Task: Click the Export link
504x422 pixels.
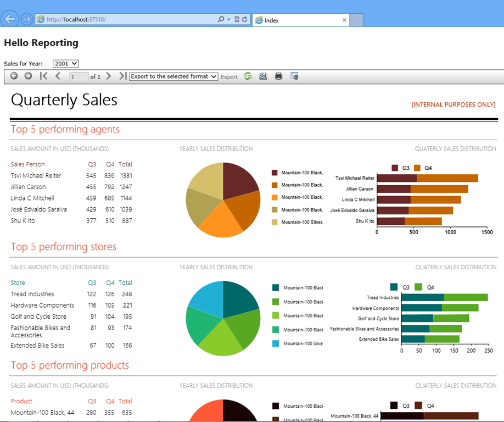Action: coord(229,77)
